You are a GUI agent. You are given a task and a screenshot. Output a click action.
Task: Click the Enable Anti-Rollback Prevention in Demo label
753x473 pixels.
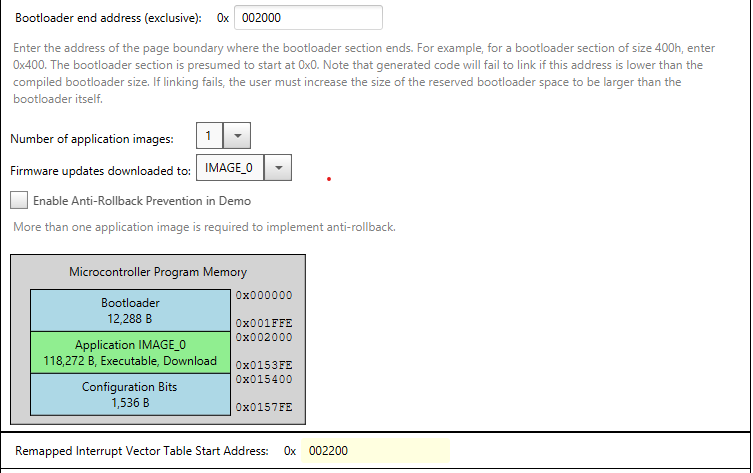point(141,201)
